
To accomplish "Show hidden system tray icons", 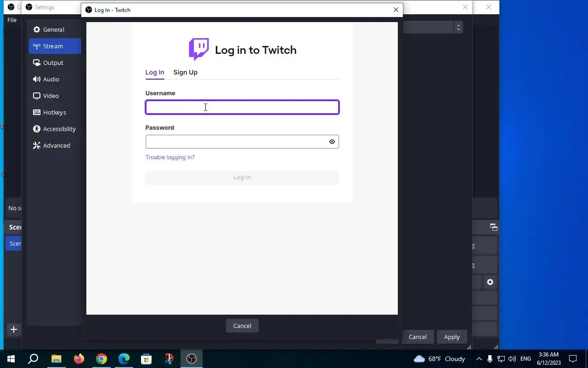I will [x=479, y=359].
